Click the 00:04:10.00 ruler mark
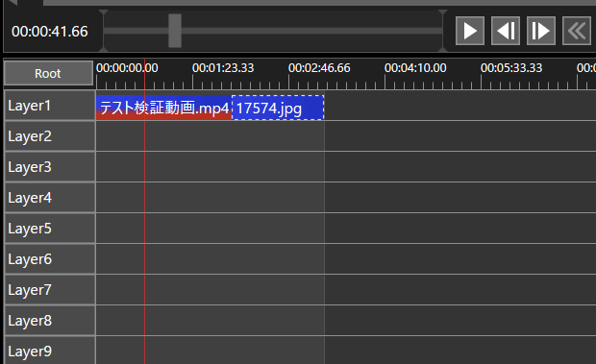 click(415, 68)
